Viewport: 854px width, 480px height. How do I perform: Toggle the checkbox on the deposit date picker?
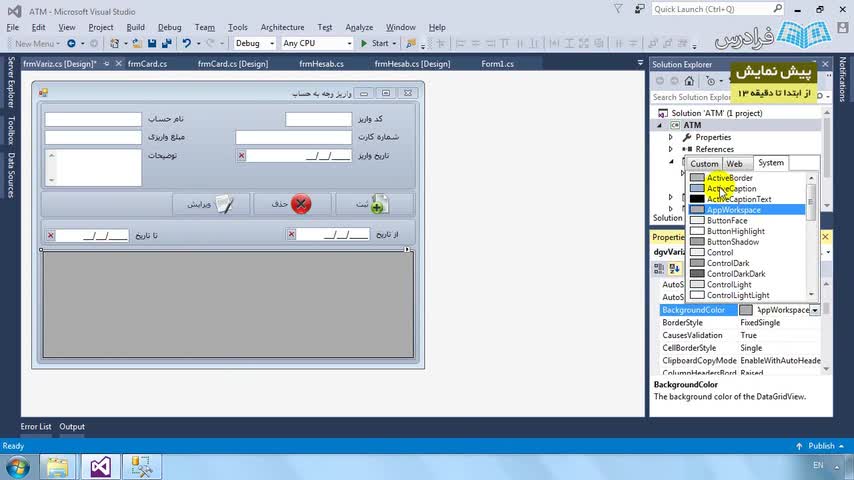241,156
